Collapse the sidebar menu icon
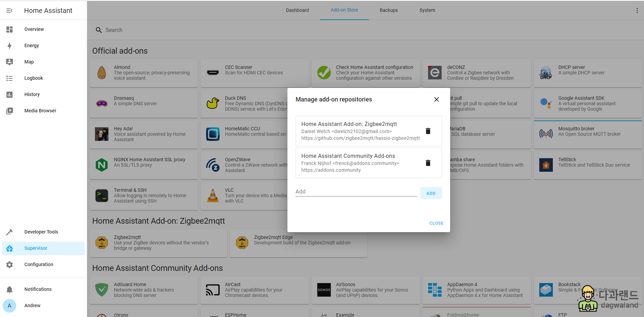 point(9,11)
